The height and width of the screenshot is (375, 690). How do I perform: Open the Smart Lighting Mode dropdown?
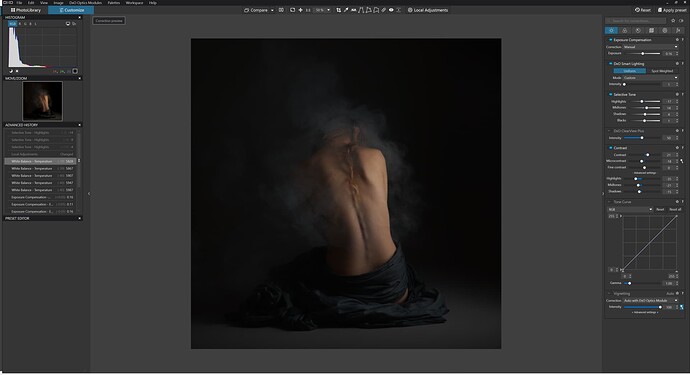[650, 78]
